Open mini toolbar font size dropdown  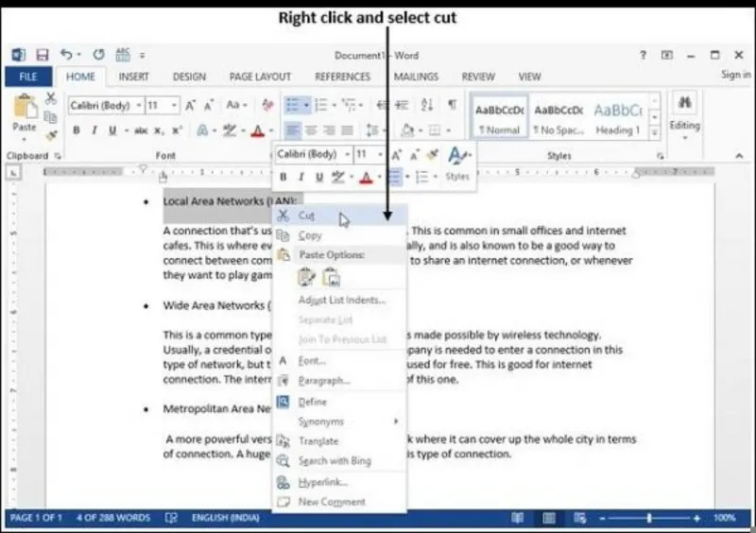point(380,154)
